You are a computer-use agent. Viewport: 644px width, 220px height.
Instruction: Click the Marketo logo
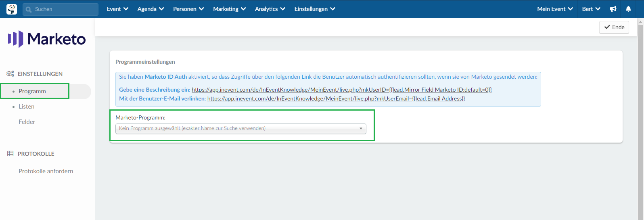[47, 39]
